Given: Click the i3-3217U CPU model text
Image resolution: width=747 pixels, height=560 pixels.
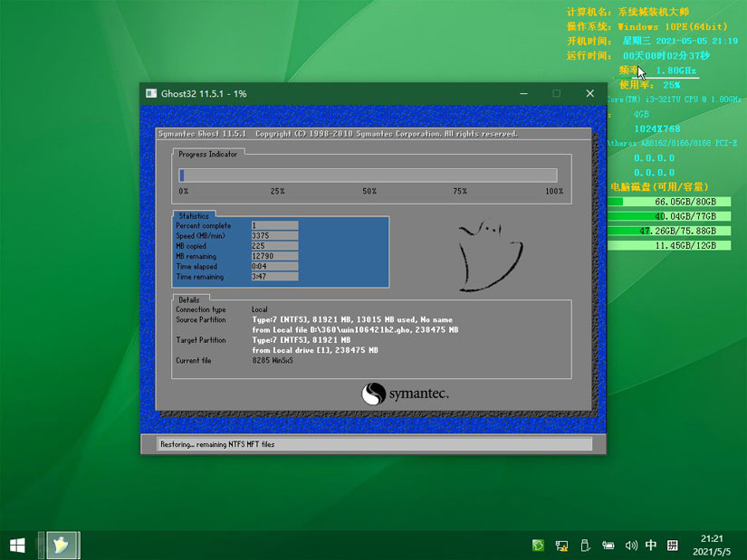Looking at the screenshot, I should tap(674, 100).
